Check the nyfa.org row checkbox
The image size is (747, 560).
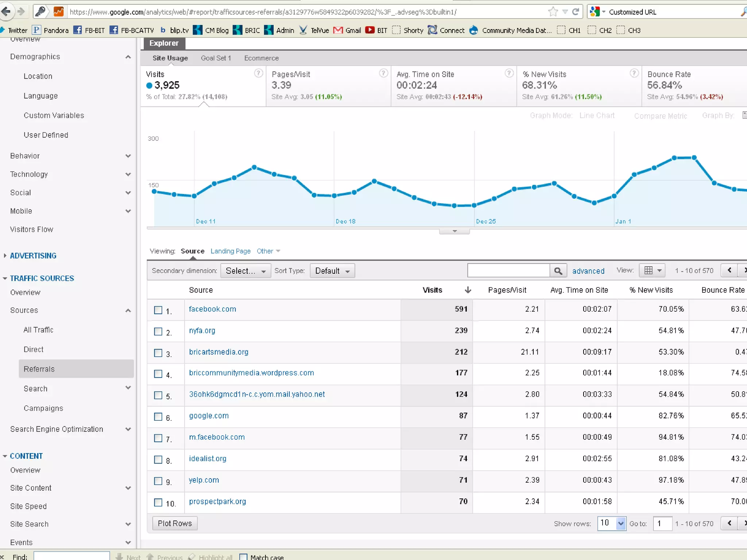click(158, 331)
